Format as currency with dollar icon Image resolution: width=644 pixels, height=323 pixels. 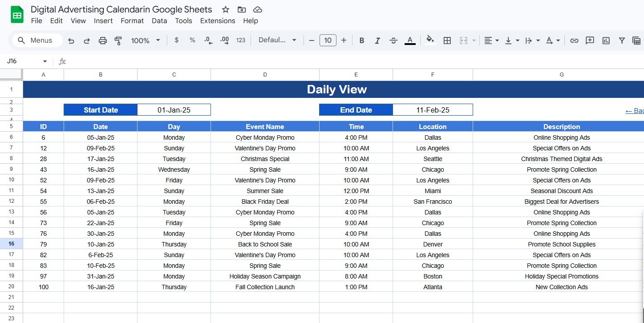pos(177,40)
